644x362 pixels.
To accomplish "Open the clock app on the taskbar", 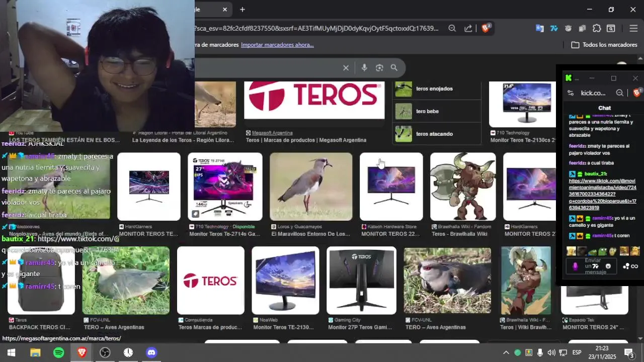I will click(128, 352).
